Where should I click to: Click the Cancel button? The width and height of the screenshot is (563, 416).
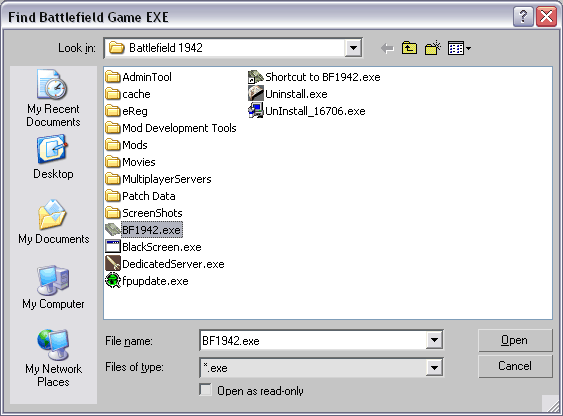(515, 366)
